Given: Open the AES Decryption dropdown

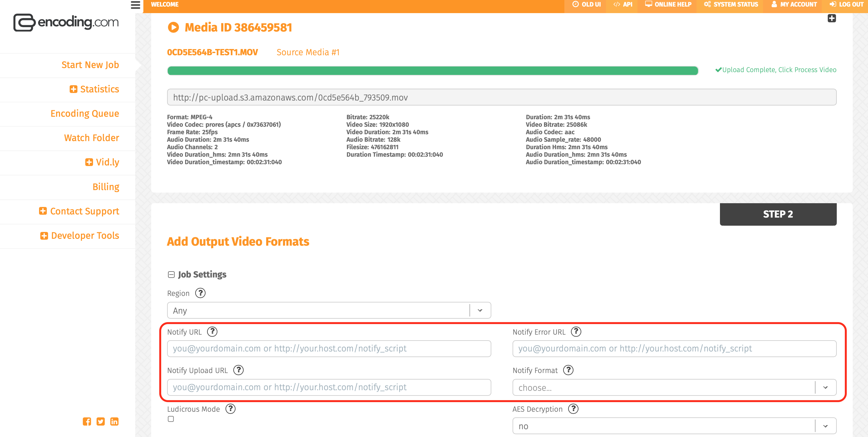Looking at the screenshot, I should click(674, 426).
